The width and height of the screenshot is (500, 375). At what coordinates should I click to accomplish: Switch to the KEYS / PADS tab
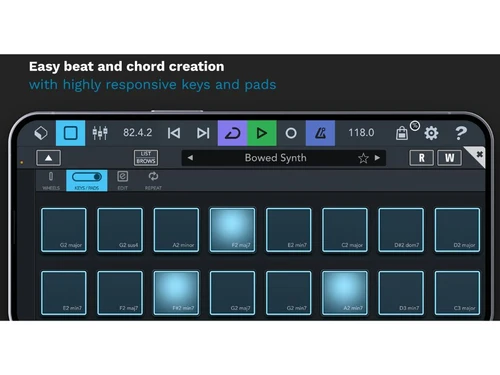87,181
